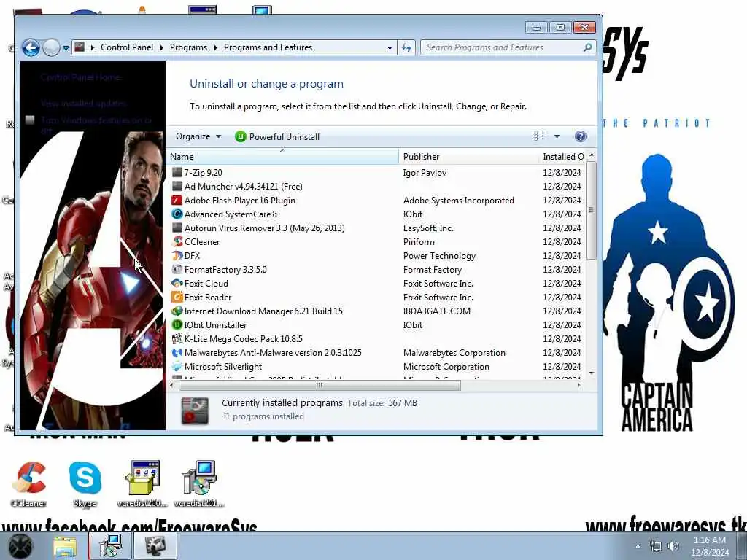Click the volume speaker tray icon
Image resolution: width=747 pixels, height=560 pixels.
pos(673,546)
